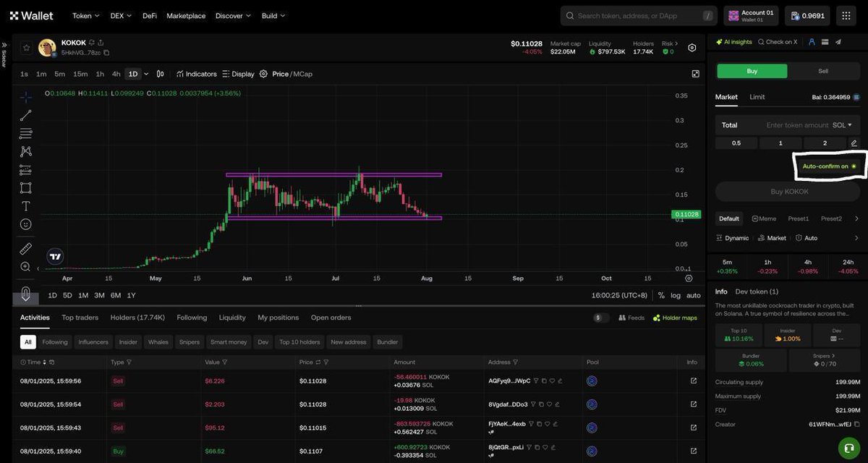Switch the trade side to Sell
Viewport: 868px width, 463px height.
[823, 71]
